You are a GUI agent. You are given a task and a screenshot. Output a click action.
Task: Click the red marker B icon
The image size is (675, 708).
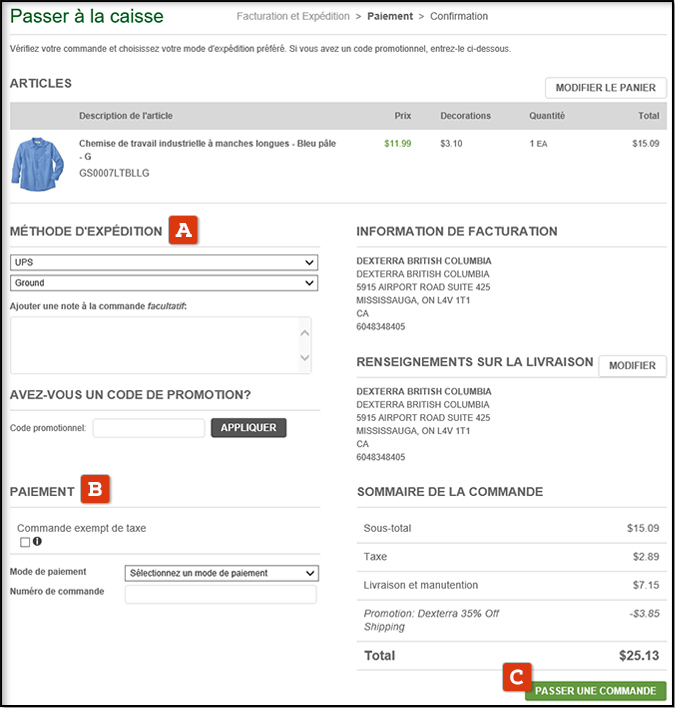pyautogui.click(x=95, y=490)
